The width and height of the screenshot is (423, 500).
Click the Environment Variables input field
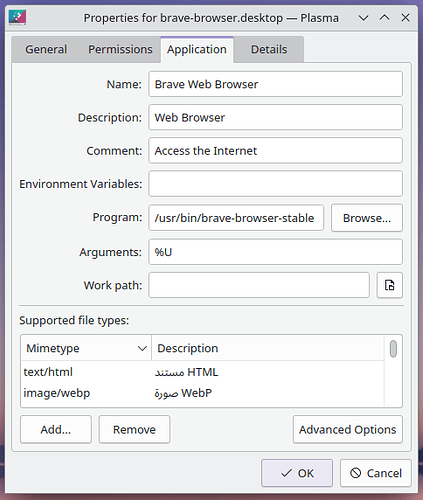coord(275,184)
